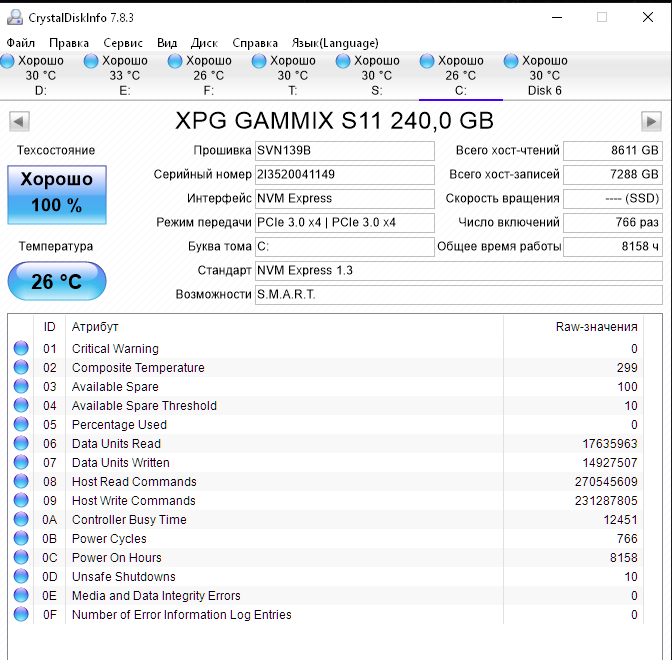Click the Буква тома field C:
The image size is (672, 660).
(x=345, y=246)
